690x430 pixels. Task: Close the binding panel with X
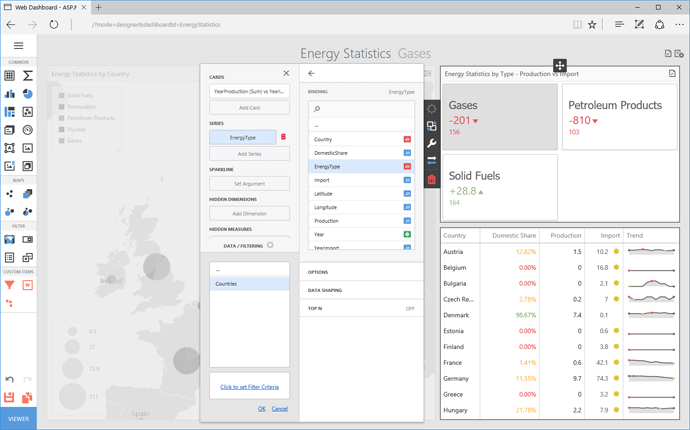(286, 73)
